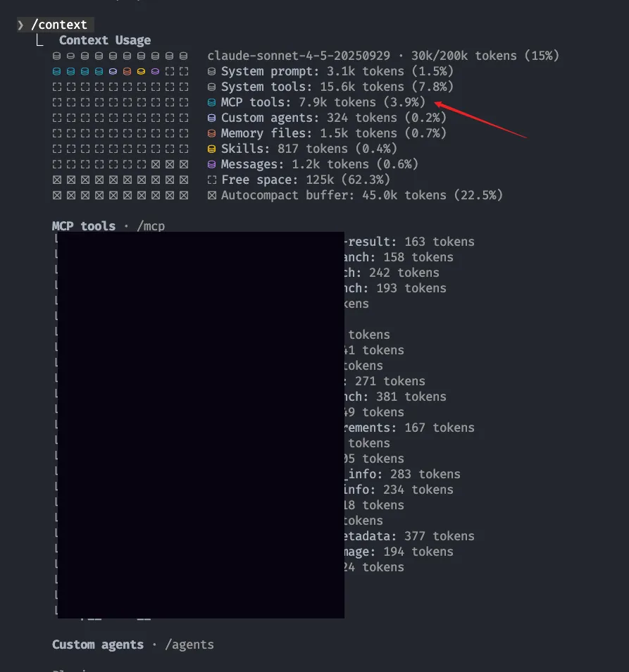The width and height of the screenshot is (629, 672).
Task: Select the MCP tools section heading
Action: (x=84, y=226)
